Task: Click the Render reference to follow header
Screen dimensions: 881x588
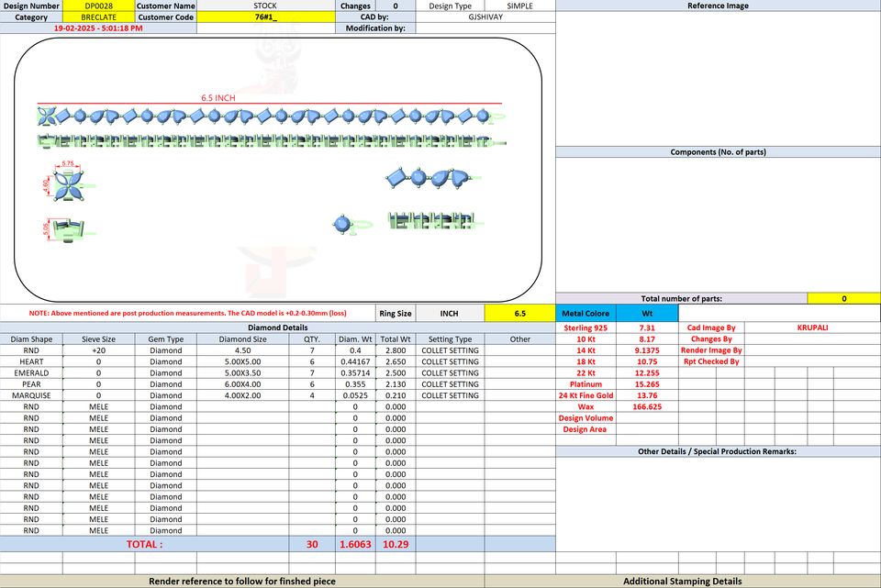Action: [x=242, y=582]
